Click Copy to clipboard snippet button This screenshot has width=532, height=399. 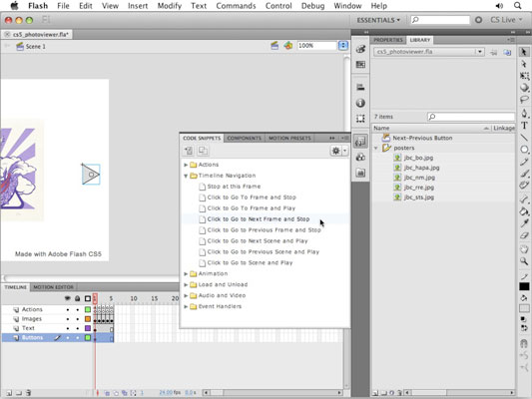click(203, 151)
